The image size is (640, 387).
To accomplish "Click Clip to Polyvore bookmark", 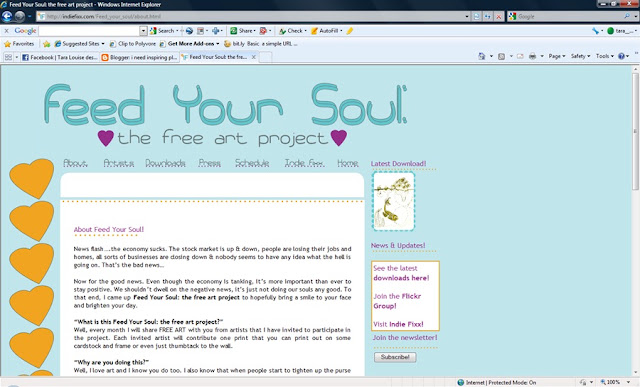I will tap(133, 44).
